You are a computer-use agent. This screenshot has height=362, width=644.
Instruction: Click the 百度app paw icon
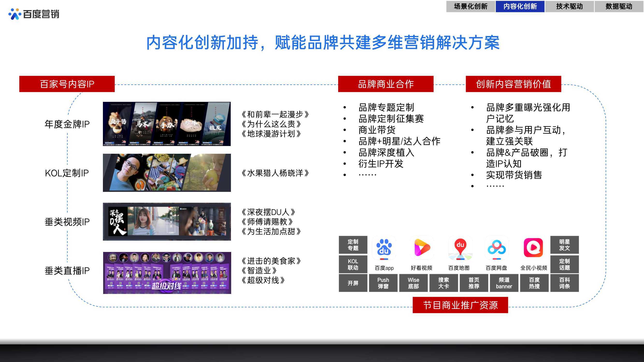pyautogui.click(x=384, y=248)
